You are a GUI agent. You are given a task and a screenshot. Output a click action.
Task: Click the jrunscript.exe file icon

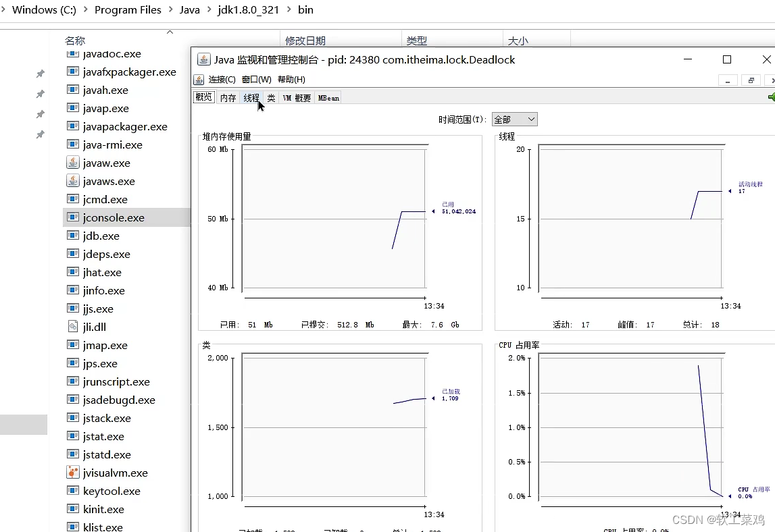click(73, 381)
